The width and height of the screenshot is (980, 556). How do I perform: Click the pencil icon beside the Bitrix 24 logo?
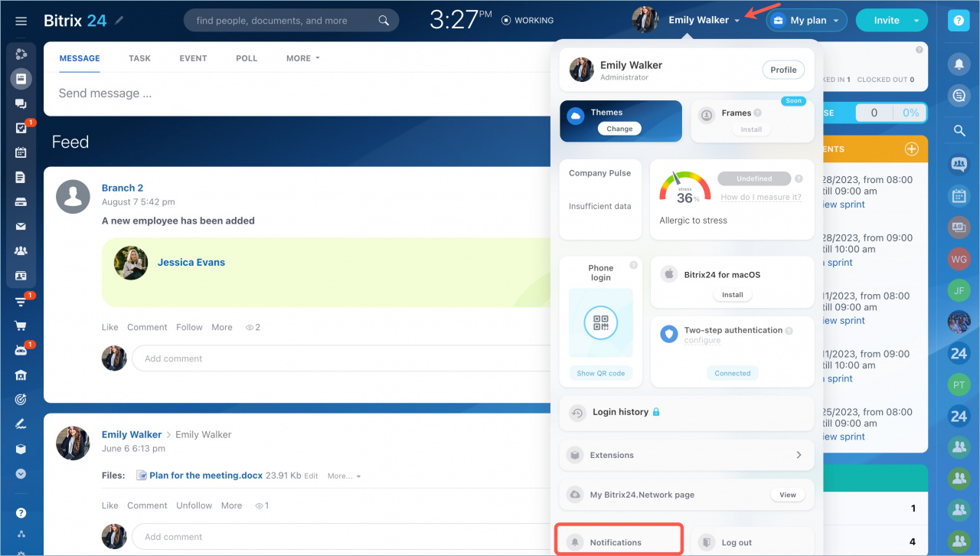coord(119,21)
